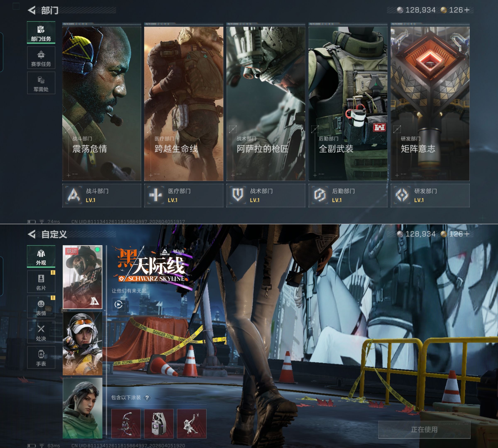
Task: Go back from the 部门 screen
Action: click(32, 10)
